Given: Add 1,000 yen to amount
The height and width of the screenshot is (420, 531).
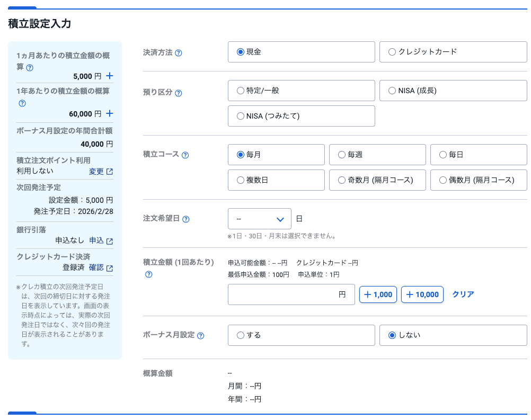Looking at the screenshot, I should tap(378, 294).
